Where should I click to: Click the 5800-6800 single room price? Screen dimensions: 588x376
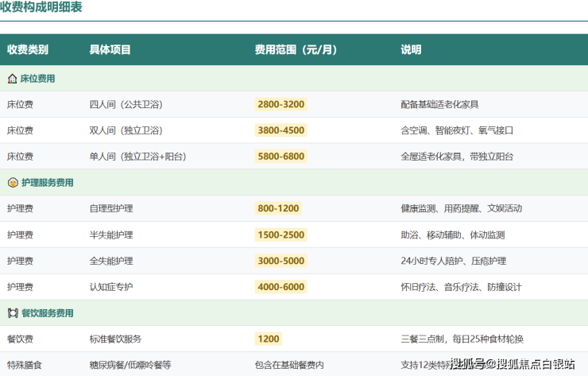pyautogui.click(x=280, y=157)
